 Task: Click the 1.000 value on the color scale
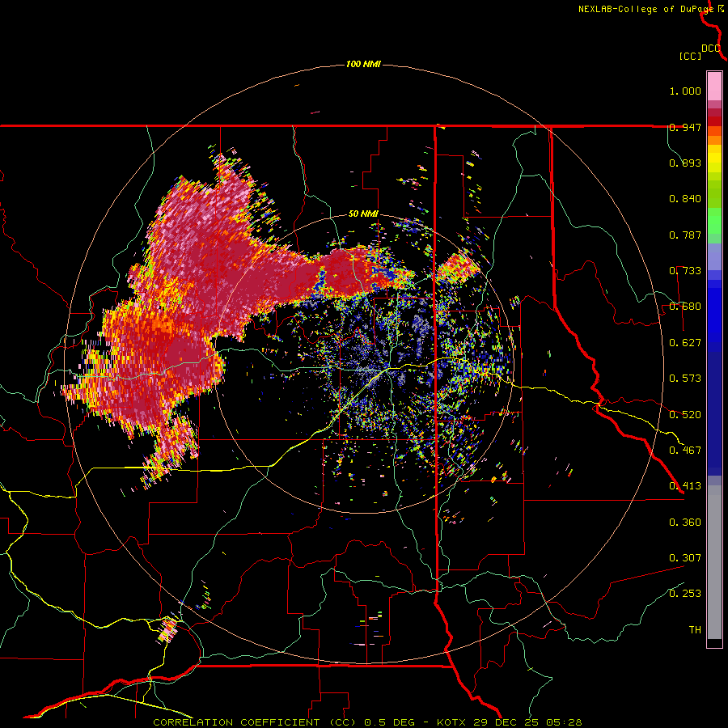[685, 91]
